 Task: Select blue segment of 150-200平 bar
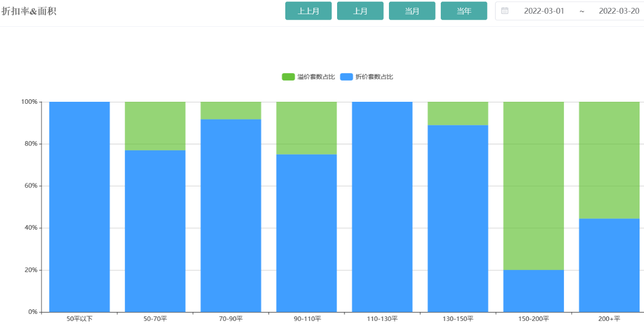pyautogui.click(x=533, y=291)
